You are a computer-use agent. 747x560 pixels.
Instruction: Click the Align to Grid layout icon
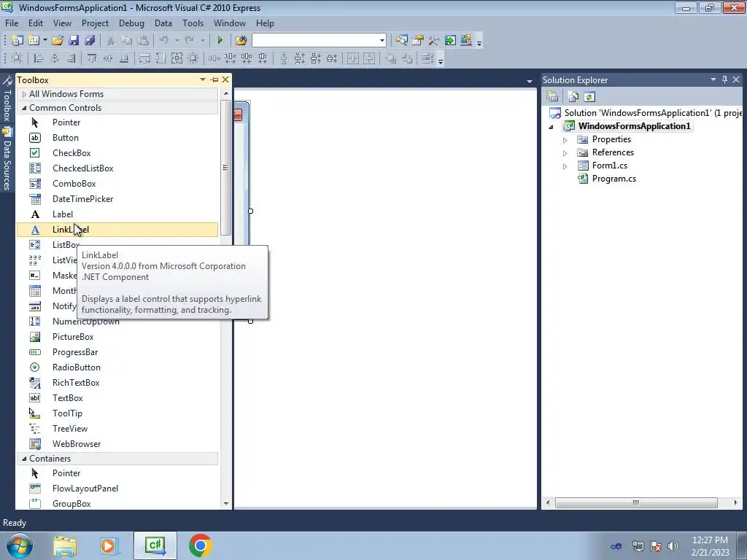tap(17, 58)
